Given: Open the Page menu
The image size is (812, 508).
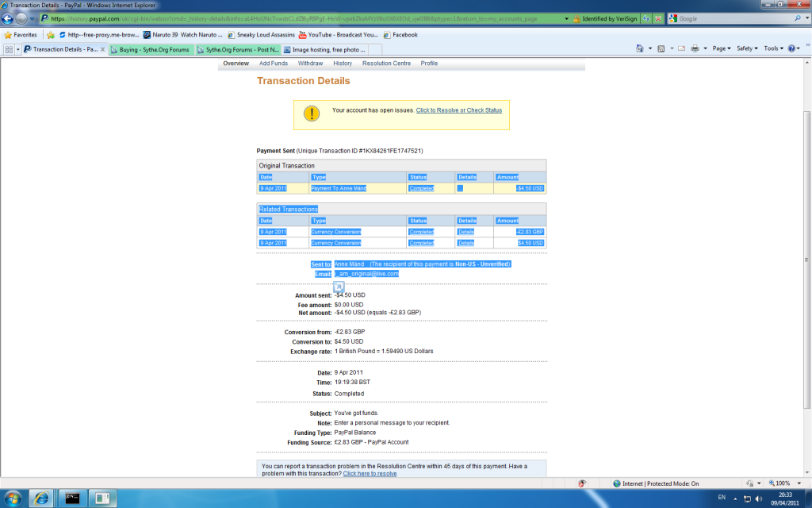Looking at the screenshot, I should (722, 48).
